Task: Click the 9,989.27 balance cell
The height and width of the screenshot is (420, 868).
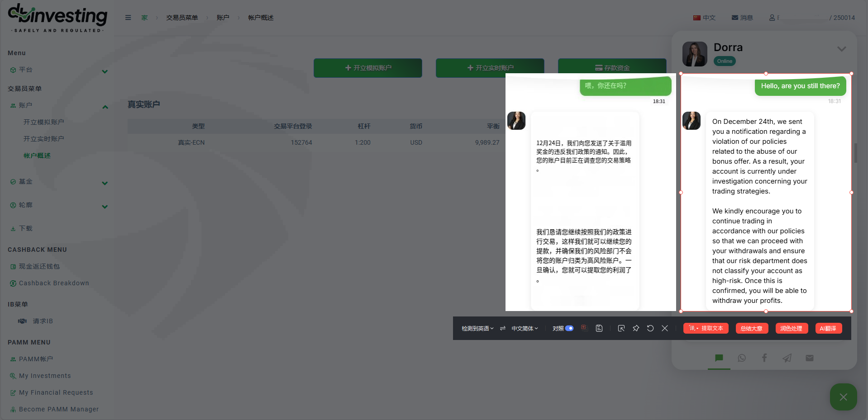Action: tap(487, 142)
